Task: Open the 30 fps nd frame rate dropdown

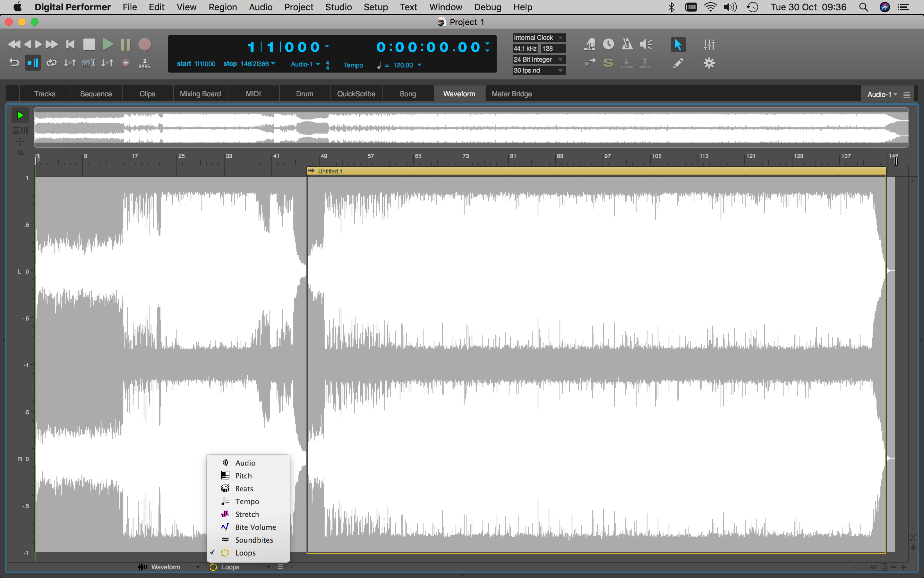Action: coord(539,71)
